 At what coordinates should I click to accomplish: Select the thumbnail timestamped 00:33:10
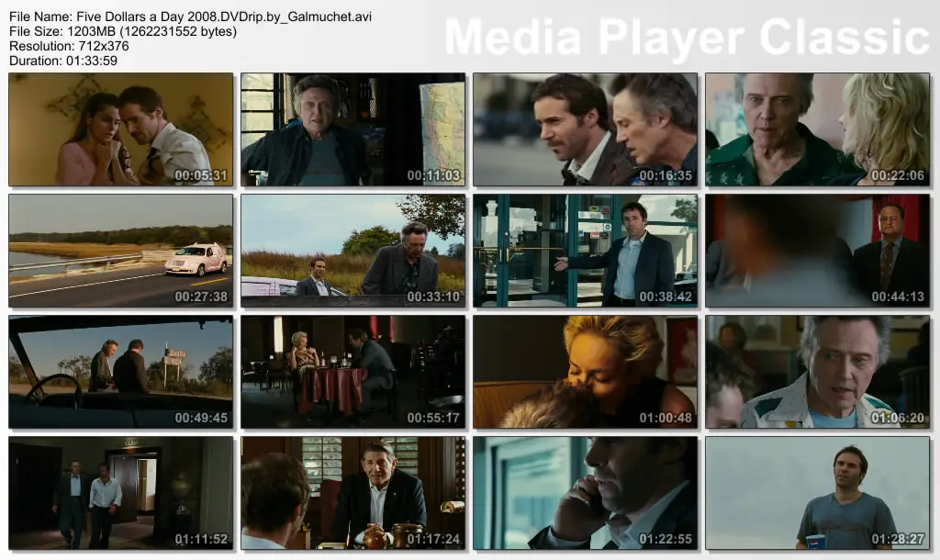(x=353, y=251)
